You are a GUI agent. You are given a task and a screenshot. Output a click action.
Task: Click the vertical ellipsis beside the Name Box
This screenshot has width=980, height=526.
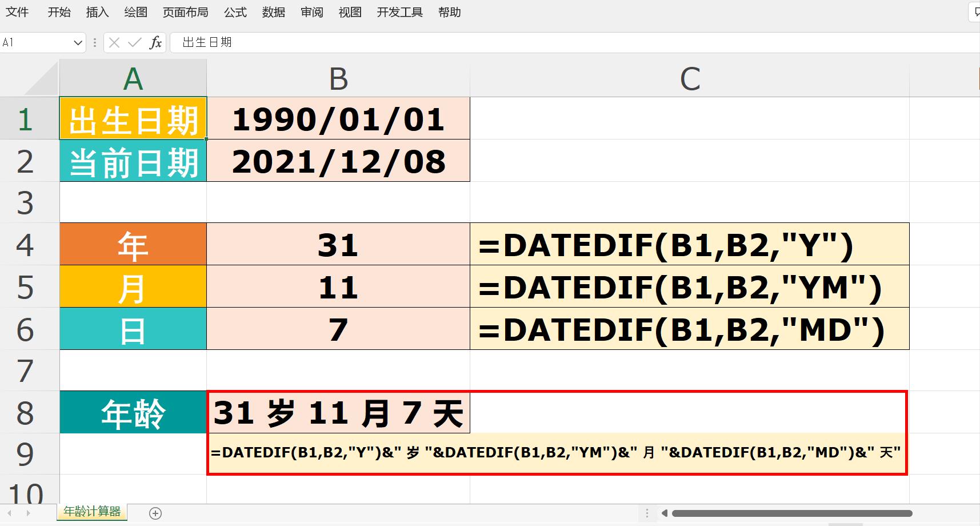pos(94,42)
